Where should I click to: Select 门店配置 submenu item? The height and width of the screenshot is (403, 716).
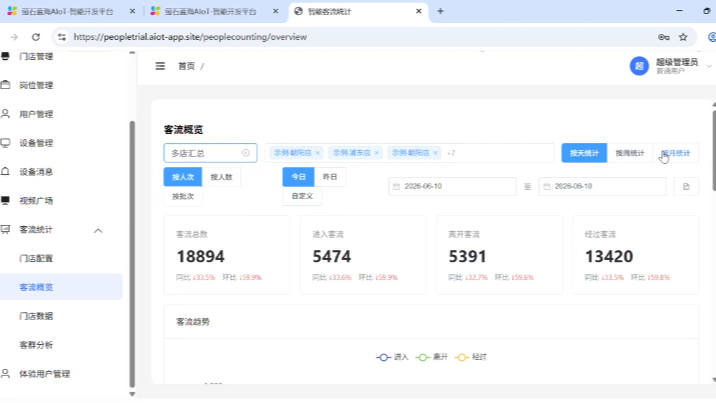pyautogui.click(x=36, y=258)
